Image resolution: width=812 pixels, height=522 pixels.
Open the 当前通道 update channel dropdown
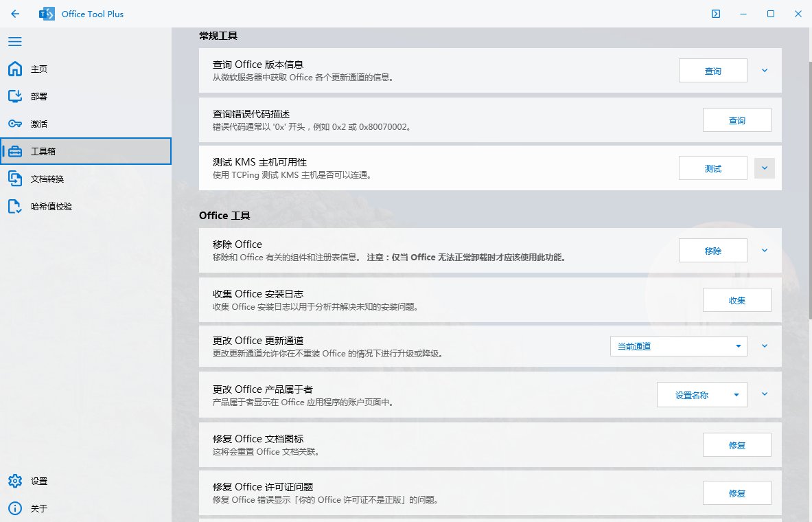pyautogui.click(x=678, y=346)
